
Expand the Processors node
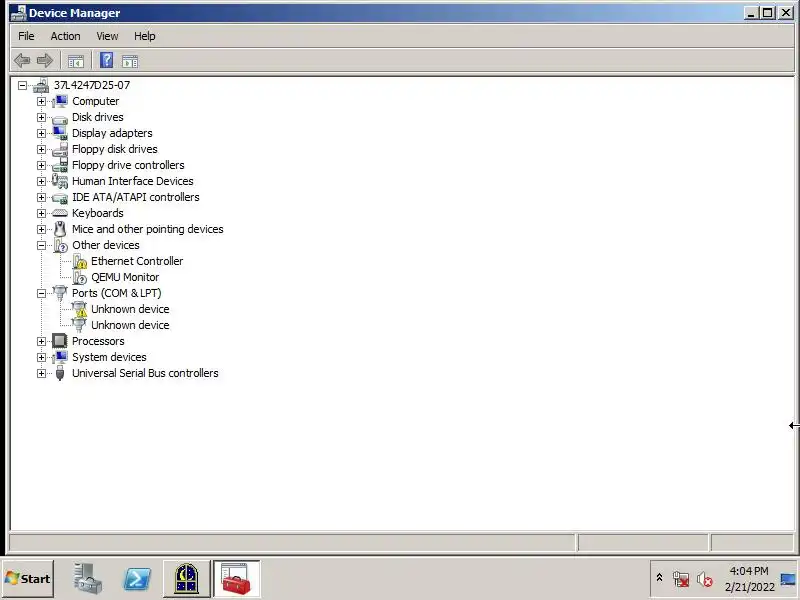coord(41,341)
